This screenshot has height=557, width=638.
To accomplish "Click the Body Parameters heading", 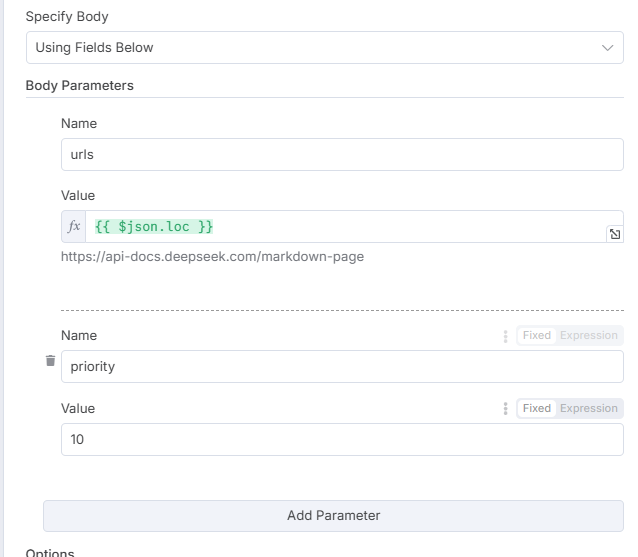I will point(79,86).
